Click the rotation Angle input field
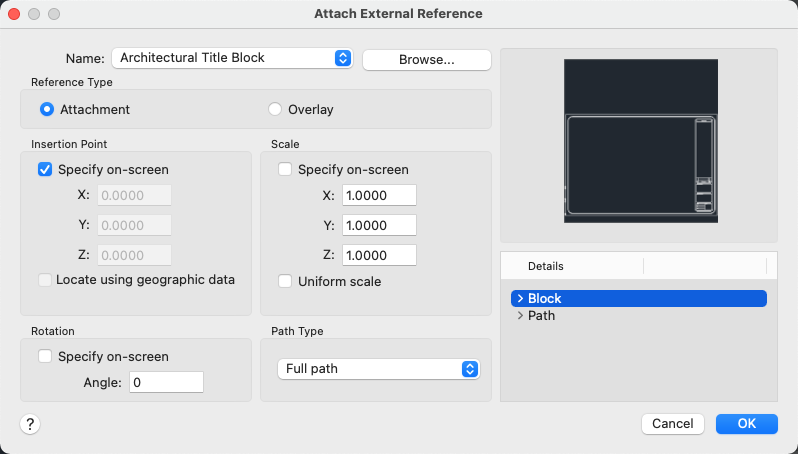The height and width of the screenshot is (454, 798). point(166,382)
